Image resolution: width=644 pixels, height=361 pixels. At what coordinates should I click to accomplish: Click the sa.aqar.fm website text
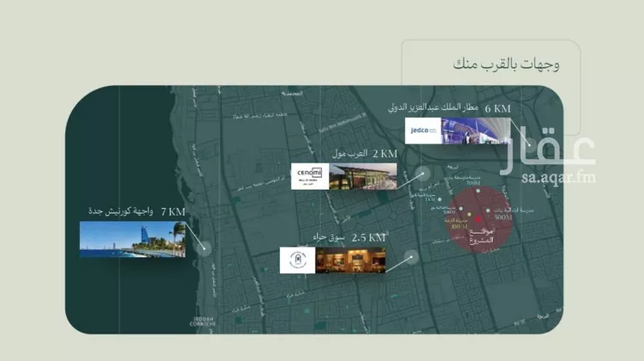(x=559, y=177)
